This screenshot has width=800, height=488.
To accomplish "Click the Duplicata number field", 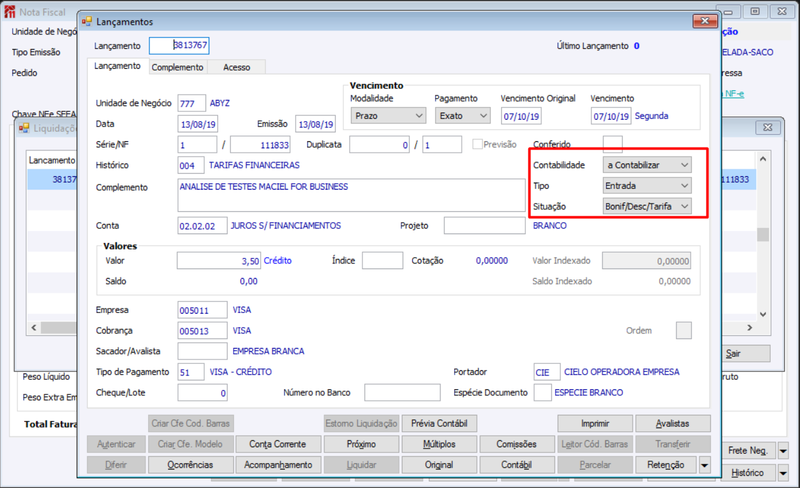I will click(x=380, y=145).
